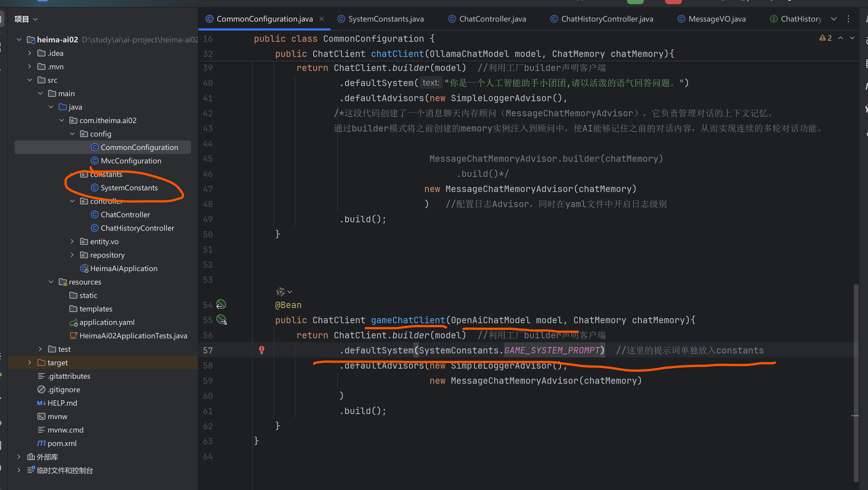
Task: Collapse the src folder
Action: point(30,80)
